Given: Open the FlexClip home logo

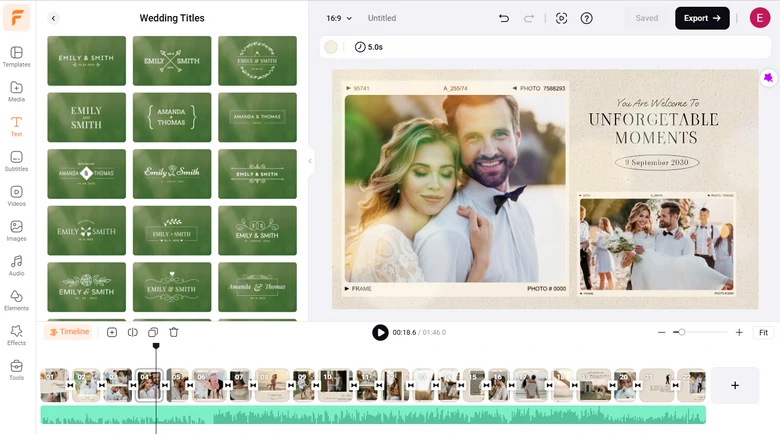Looking at the screenshot, I should [x=16, y=17].
